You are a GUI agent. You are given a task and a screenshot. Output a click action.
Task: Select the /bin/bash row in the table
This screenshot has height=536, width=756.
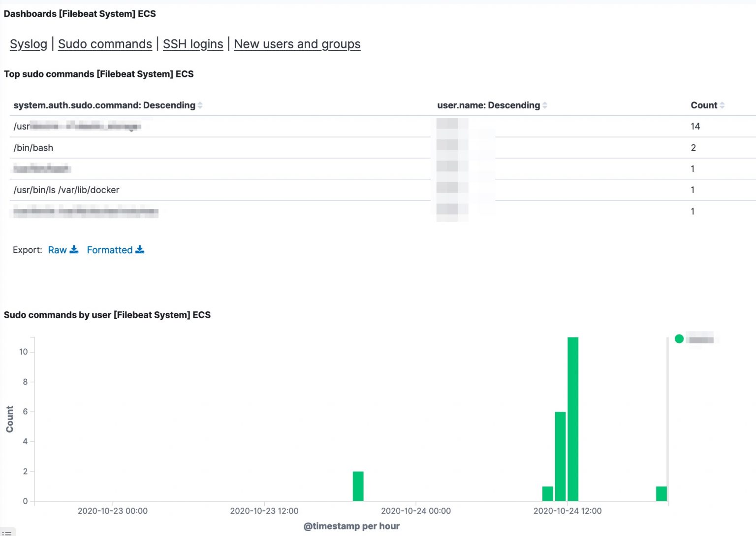33,147
